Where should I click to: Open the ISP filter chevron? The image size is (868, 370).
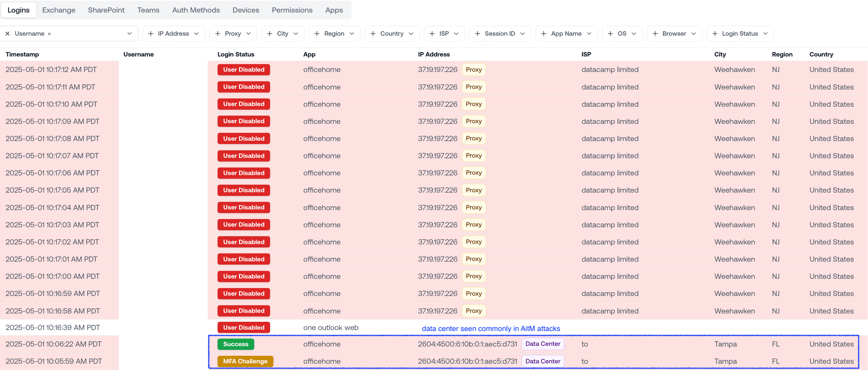click(x=456, y=34)
